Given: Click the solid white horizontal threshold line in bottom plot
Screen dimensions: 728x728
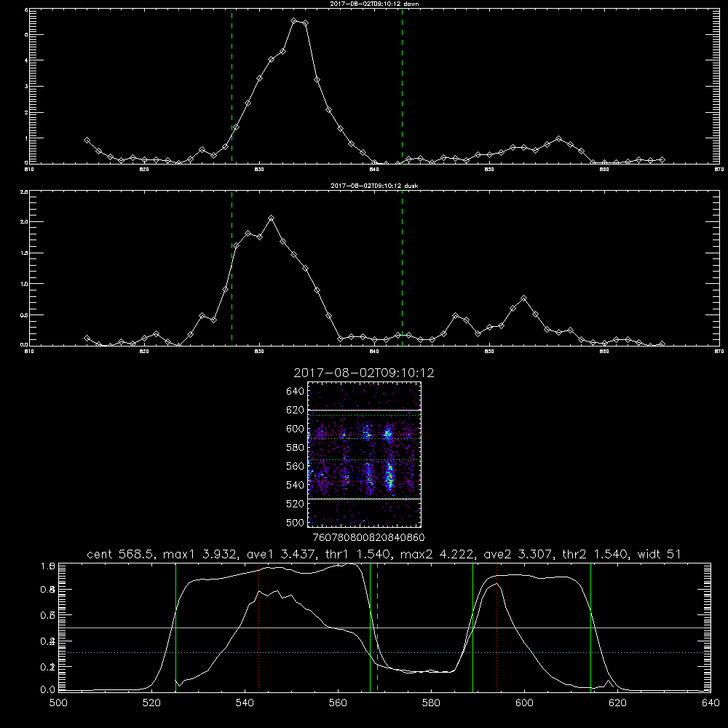Looking at the screenshot, I should [x=384, y=628].
